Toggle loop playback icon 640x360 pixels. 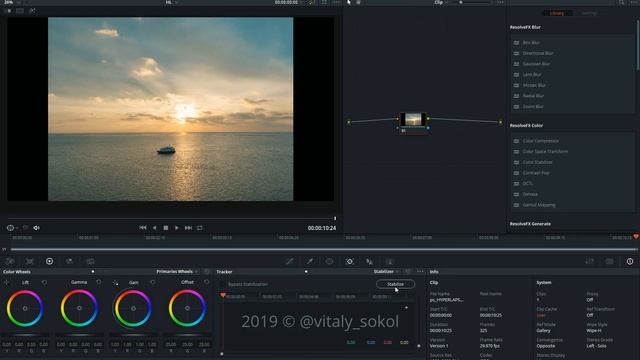200,228
